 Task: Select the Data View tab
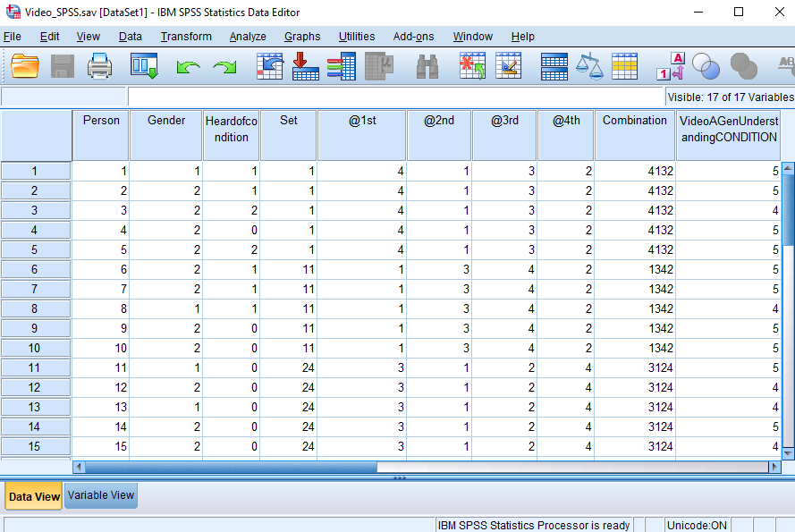tap(33, 495)
